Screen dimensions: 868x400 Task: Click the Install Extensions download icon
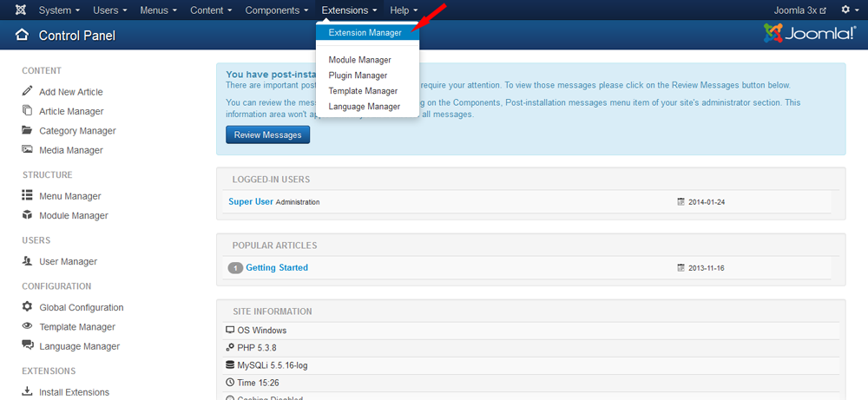tap(27, 392)
